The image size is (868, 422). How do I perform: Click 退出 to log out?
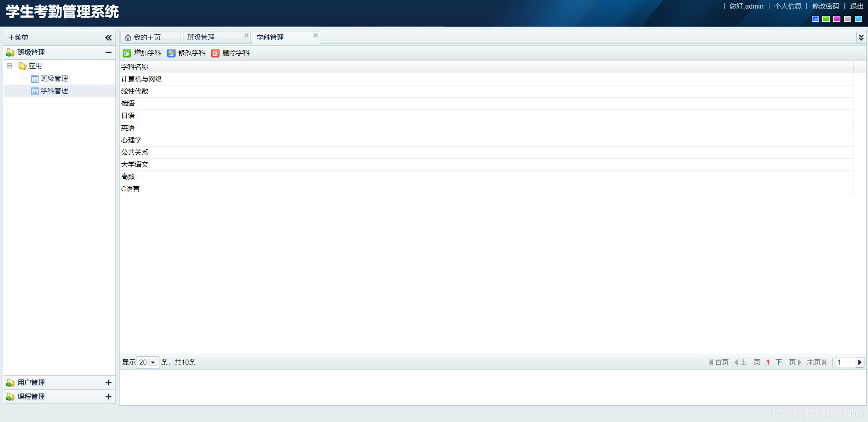[857, 6]
